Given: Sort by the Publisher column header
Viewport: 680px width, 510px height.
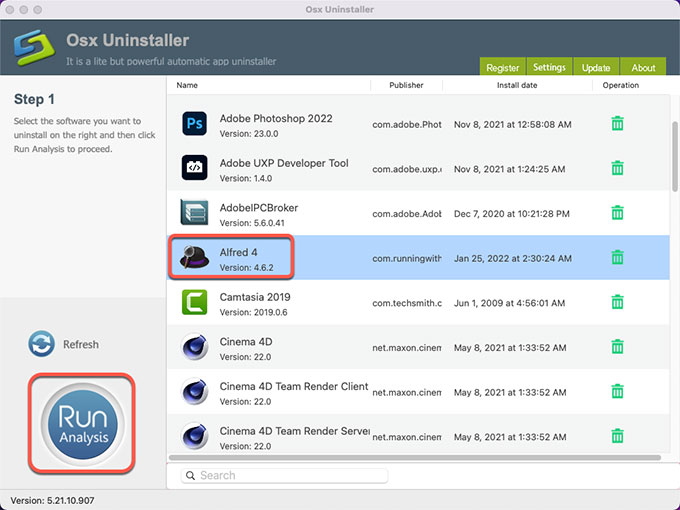Looking at the screenshot, I should coord(406,85).
